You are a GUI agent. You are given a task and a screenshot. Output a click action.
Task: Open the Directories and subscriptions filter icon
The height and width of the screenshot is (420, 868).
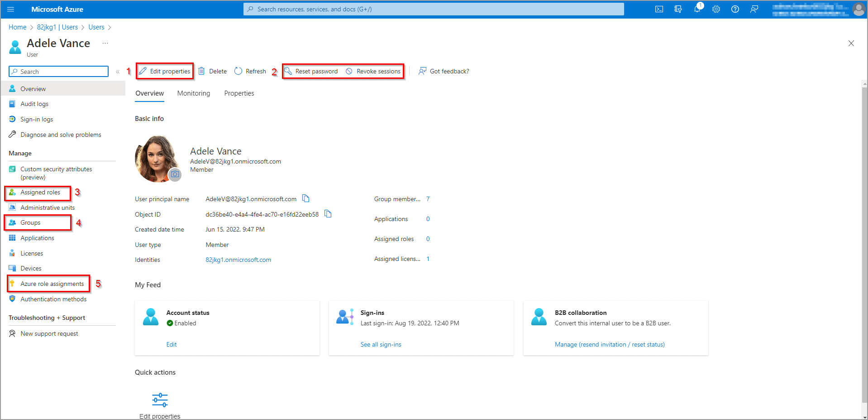[678, 9]
